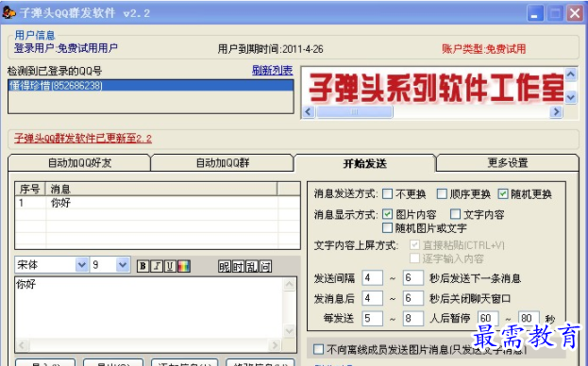Click 发消息后 minimum seconds field

coord(373,298)
